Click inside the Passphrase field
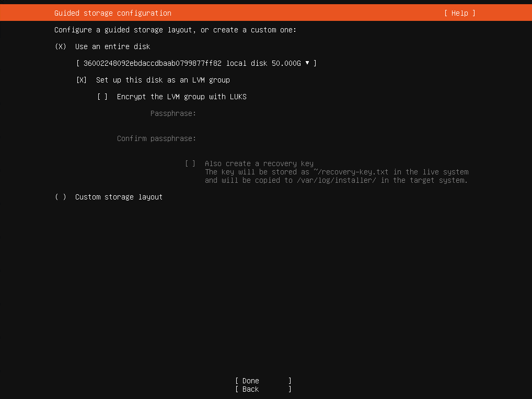The width and height of the screenshot is (532, 399). 235,113
